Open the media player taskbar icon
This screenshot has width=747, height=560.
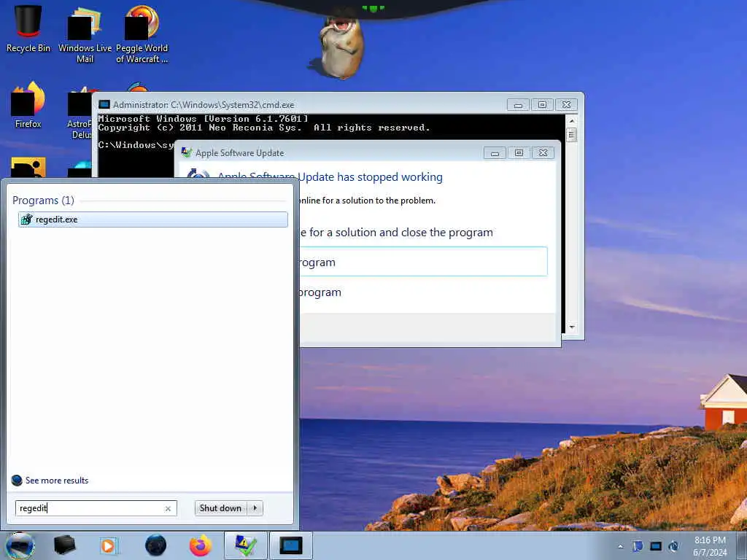109,545
